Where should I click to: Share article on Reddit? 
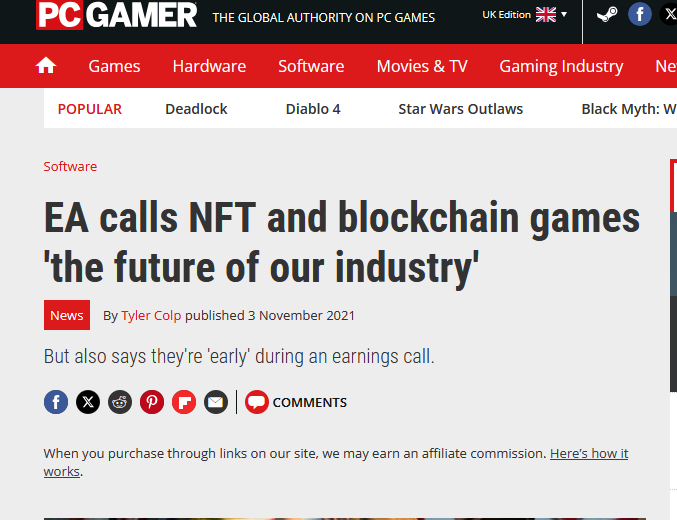120,402
